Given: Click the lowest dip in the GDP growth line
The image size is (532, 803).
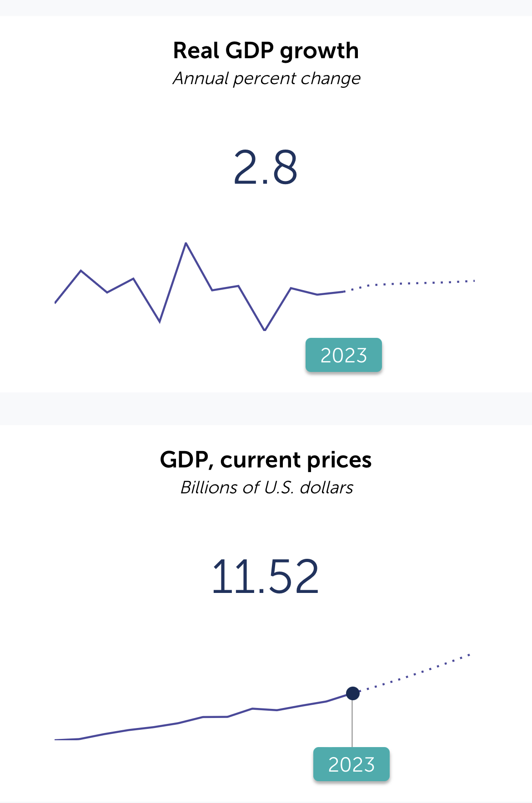Looking at the screenshot, I should (265, 330).
